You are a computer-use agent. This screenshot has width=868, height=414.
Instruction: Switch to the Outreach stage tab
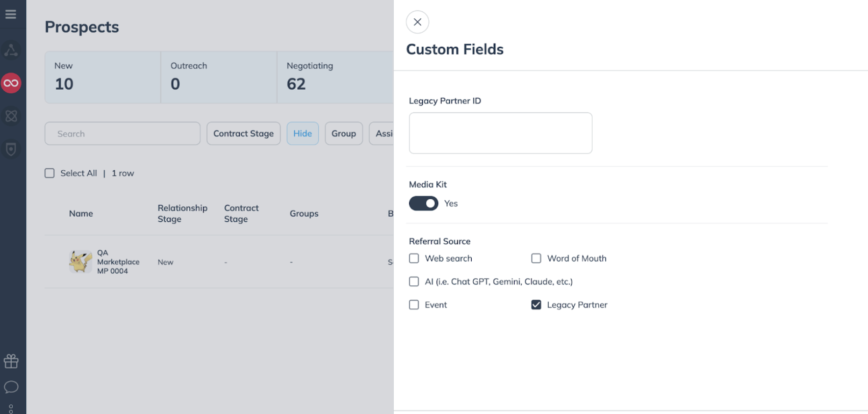tap(219, 77)
